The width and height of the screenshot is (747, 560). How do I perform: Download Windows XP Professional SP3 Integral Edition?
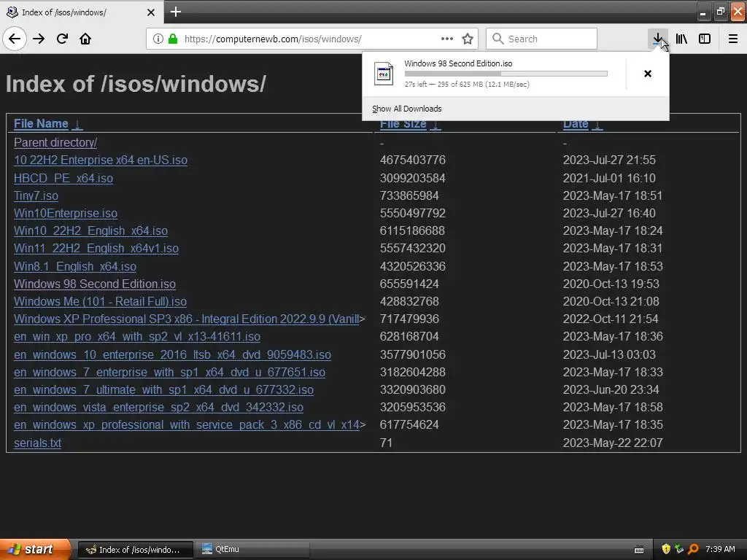[186, 319]
